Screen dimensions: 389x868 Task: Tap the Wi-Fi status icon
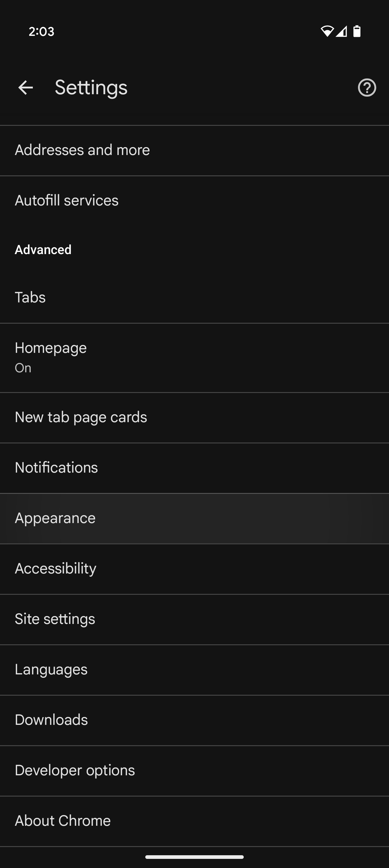click(x=327, y=31)
